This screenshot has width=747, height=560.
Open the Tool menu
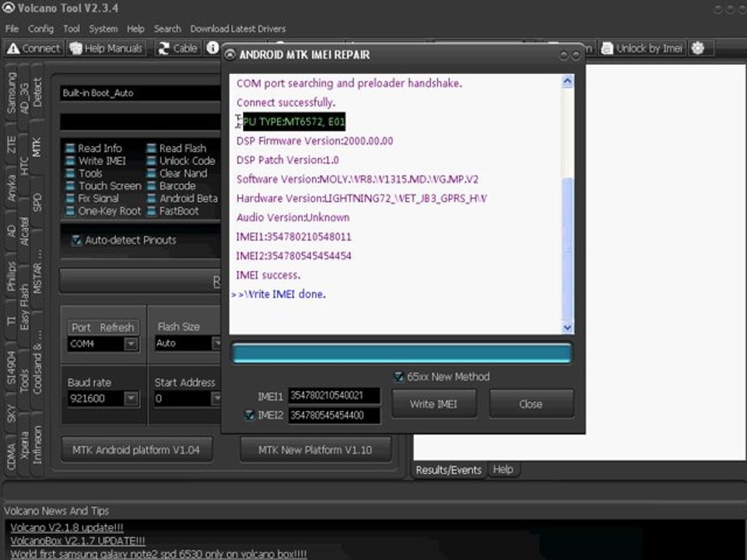click(x=72, y=29)
